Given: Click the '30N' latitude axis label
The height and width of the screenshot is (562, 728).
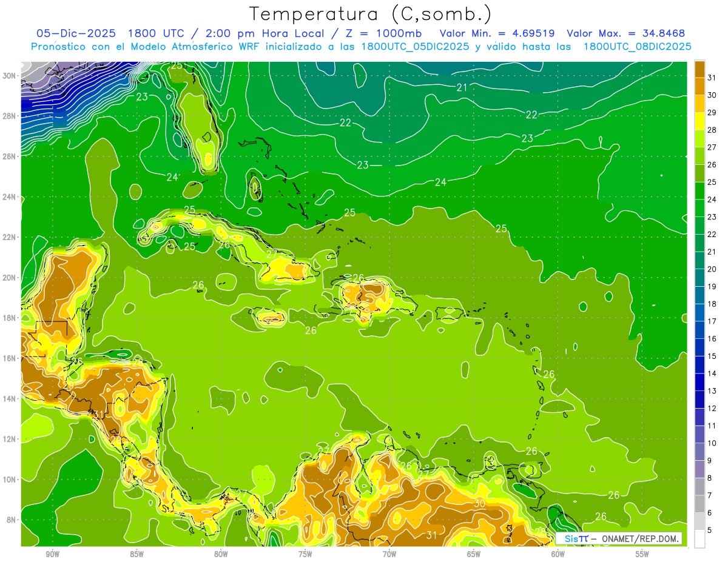Looking at the screenshot, I should [x=10, y=75].
